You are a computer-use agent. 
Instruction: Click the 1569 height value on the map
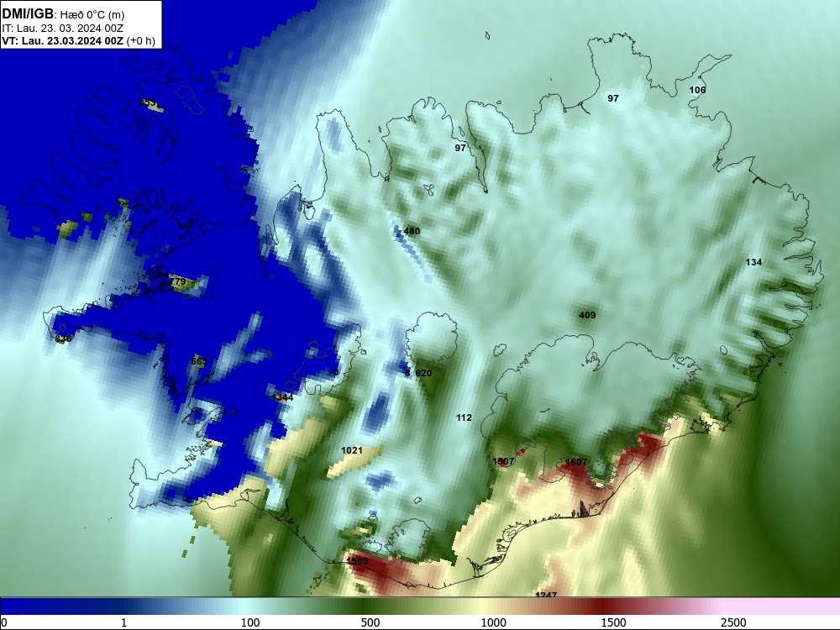[x=357, y=561]
